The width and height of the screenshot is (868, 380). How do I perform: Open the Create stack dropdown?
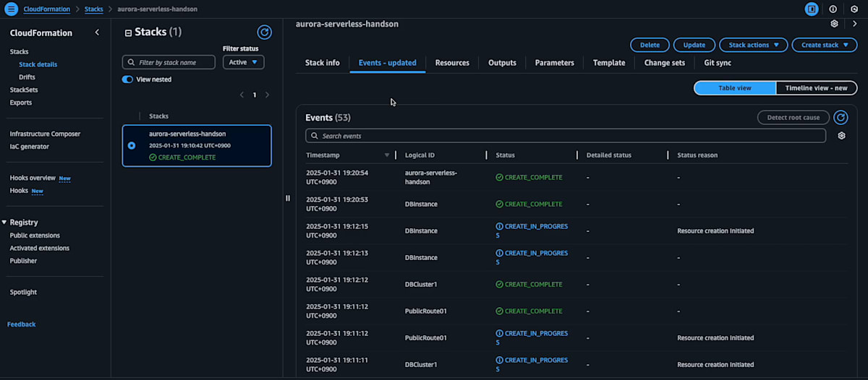click(x=825, y=45)
